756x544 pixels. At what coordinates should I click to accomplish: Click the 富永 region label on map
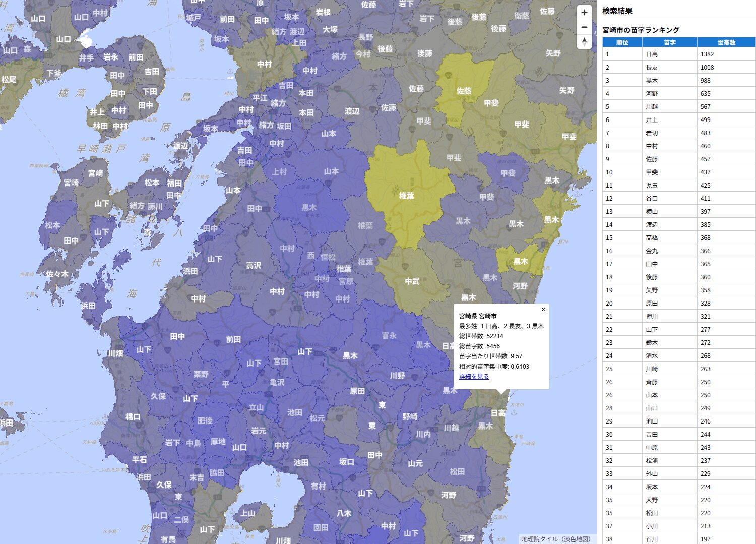389,336
